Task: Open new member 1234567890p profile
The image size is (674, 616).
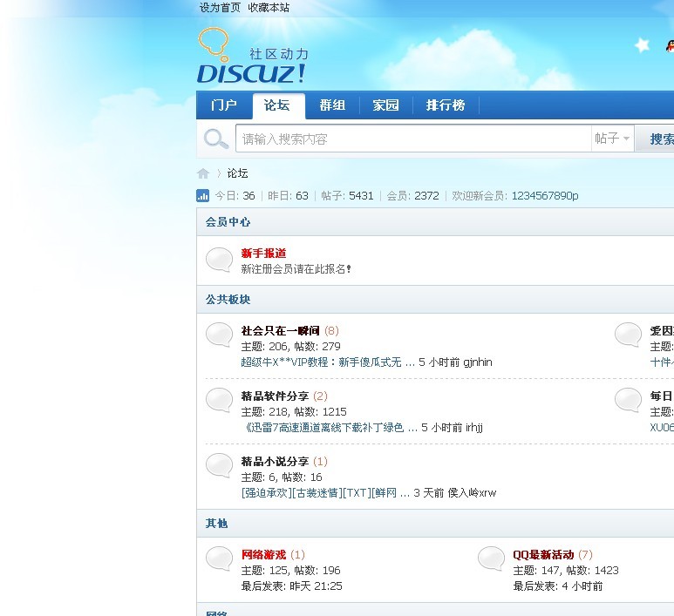Action: pyautogui.click(x=545, y=196)
